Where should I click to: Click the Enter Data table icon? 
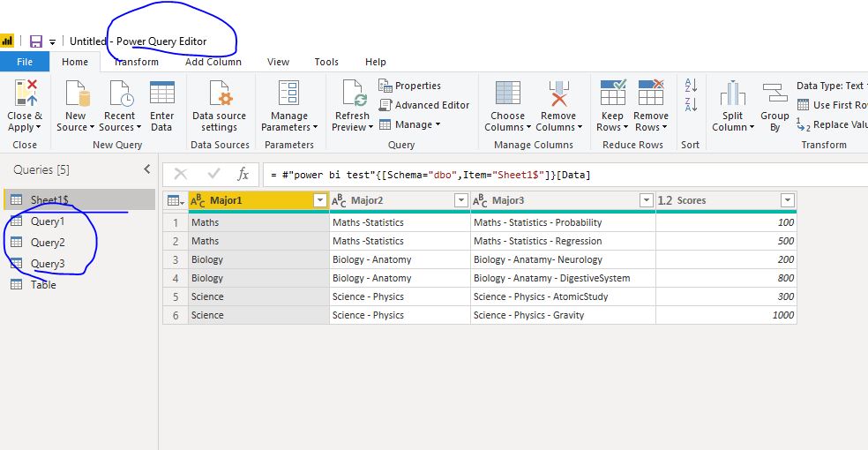tap(161, 93)
